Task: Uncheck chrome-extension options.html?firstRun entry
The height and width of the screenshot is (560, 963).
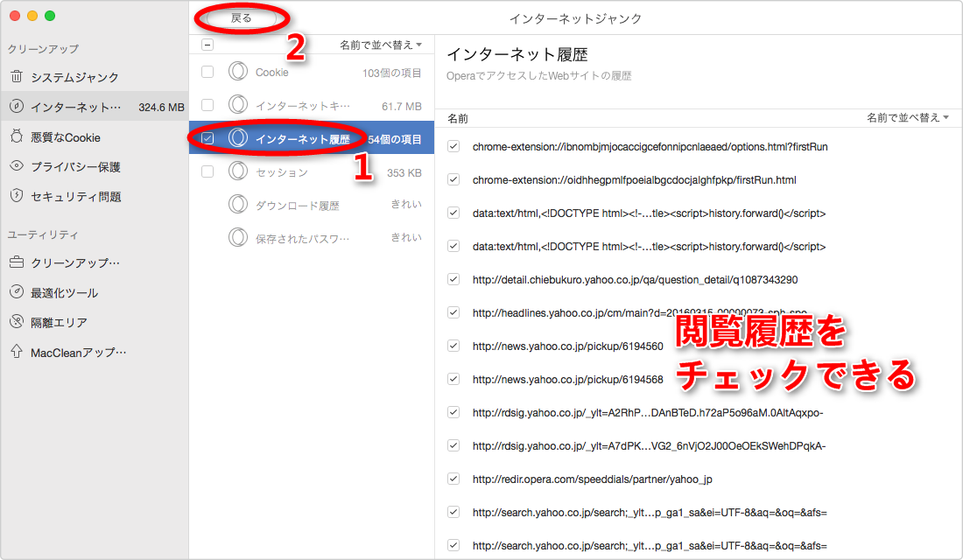Action: point(453,146)
